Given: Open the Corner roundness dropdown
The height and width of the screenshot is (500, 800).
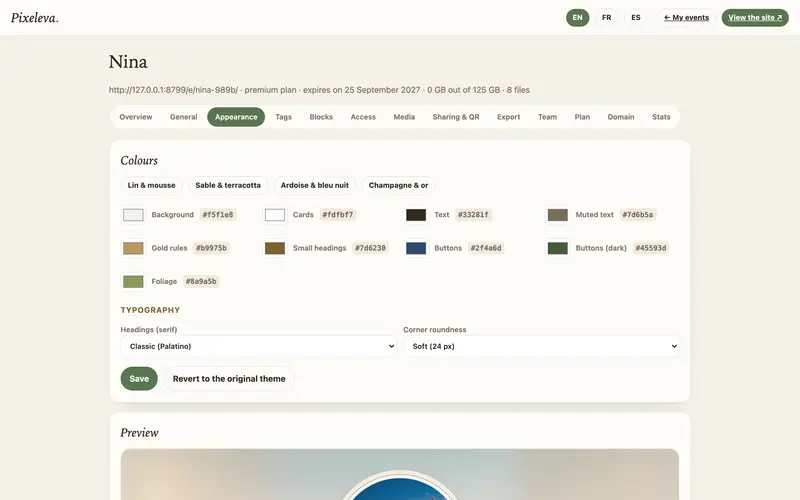Looking at the screenshot, I should coord(541,346).
